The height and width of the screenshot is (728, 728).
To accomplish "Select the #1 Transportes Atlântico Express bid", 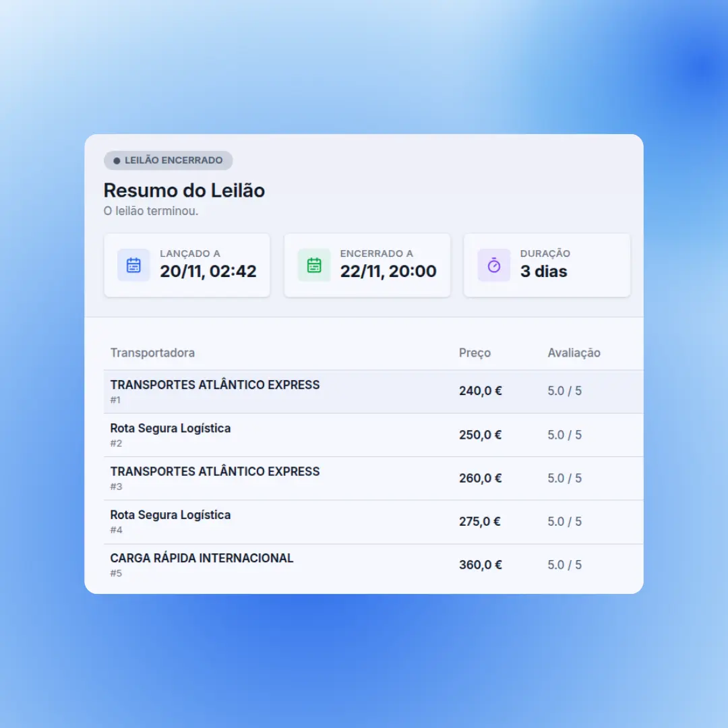I will [x=215, y=385].
